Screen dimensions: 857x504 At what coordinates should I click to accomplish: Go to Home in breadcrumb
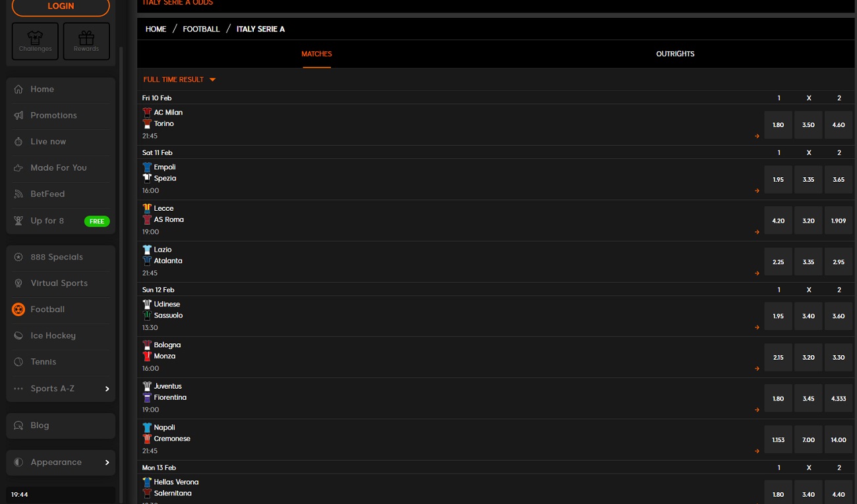click(x=156, y=29)
